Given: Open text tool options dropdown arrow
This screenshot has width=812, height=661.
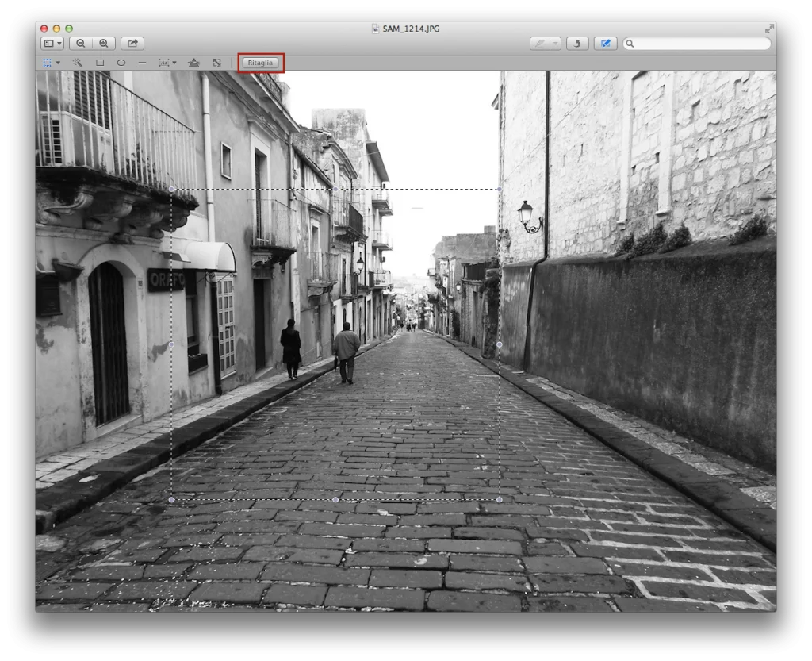Looking at the screenshot, I should pyautogui.click(x=174, y=63).
